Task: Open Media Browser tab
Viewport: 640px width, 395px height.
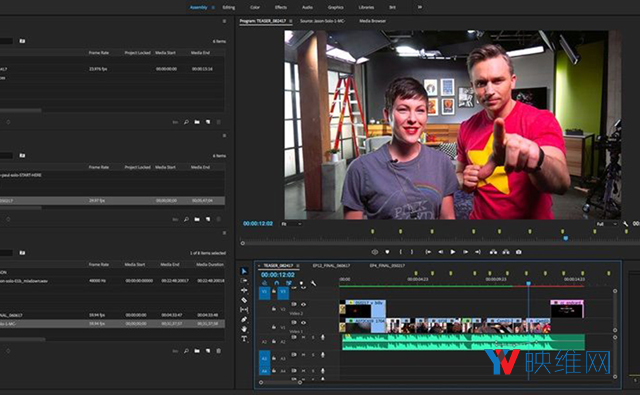Action: click(372, 21)
